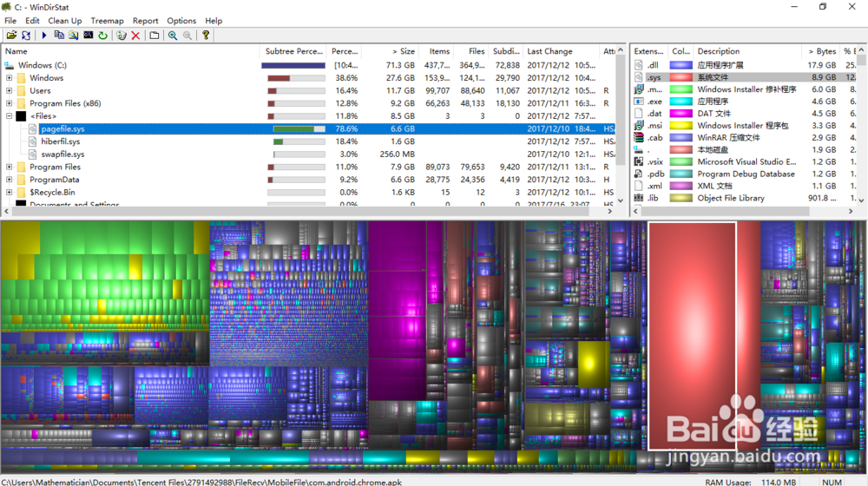Click the .dll extension icon
Viewport: 868px width, 486px height.
click(639, 65)
